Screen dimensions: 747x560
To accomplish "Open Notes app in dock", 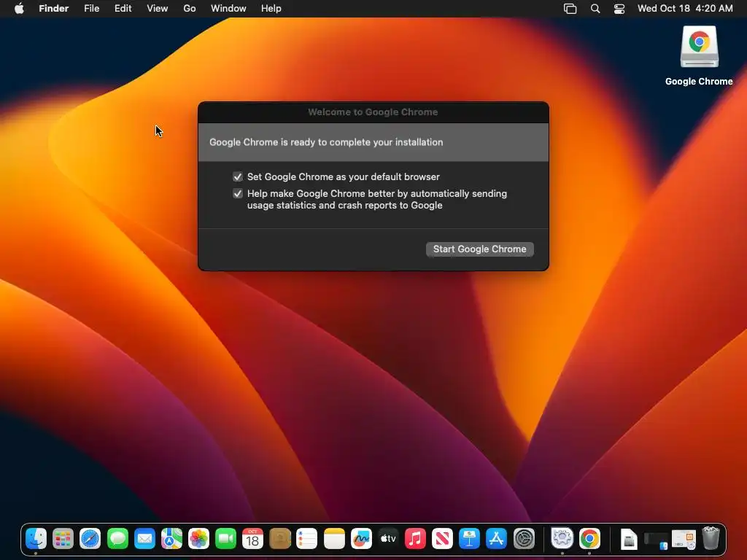I will tap(334, 539).
